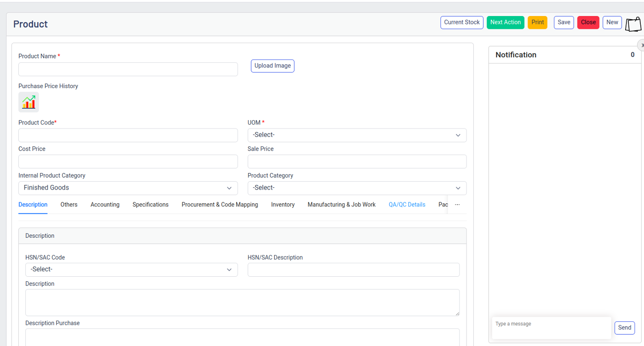The height and width of the screenshot is (346, 644).
Task: Switch to the Accounting tab
Action: click(105, 205)
